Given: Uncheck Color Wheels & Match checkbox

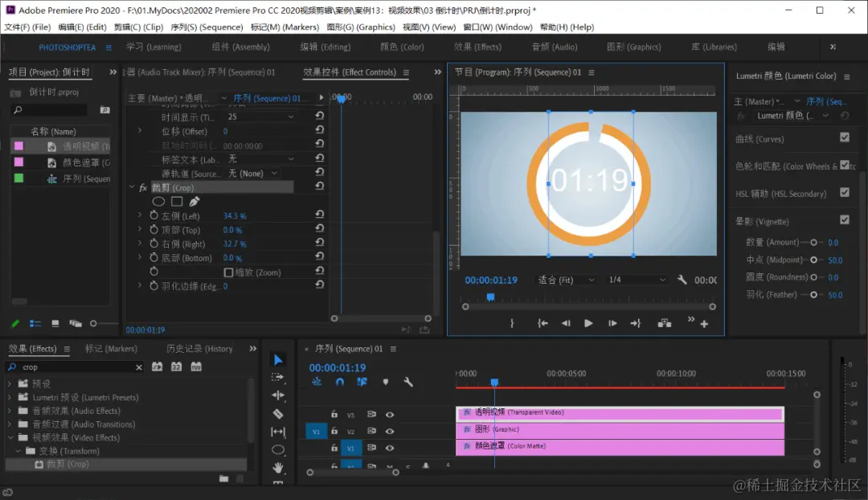Looking at the screenshot, I should (844, 165).
